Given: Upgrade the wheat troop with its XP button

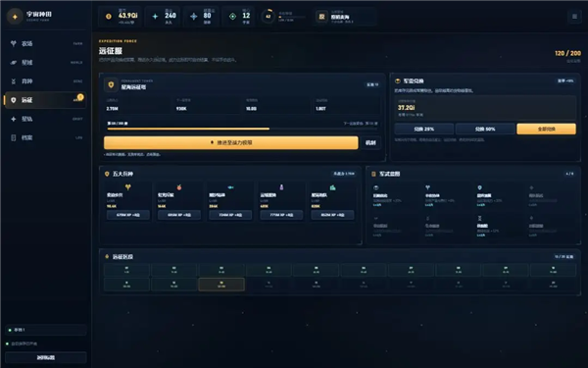Looking at the screenshot, I should pyautogui.click(x=127, y=215).
